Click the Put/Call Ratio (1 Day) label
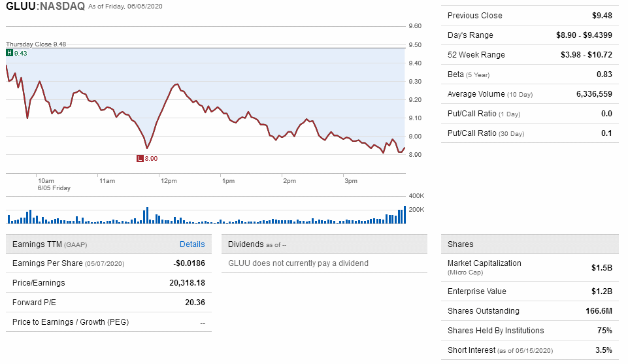 click(484, 114)
